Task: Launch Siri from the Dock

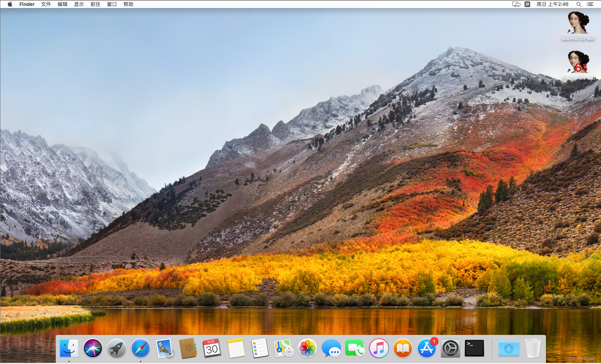Action: pyautogui.click(x=93, y=348)
